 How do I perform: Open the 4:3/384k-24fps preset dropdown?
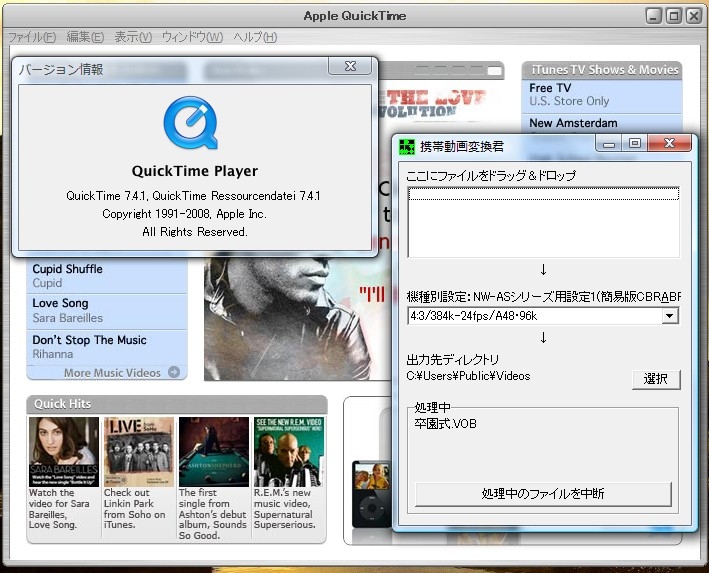point(670,316)
